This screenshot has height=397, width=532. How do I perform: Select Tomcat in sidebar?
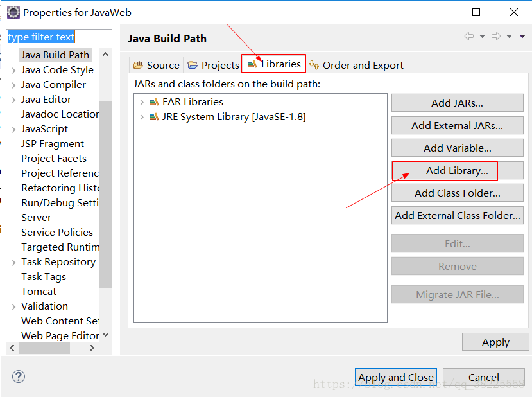[39, 292]
